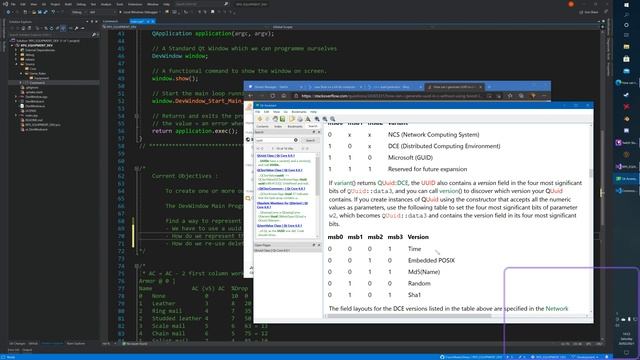Open Build menu in Visual Studio
This screenshot has width=640, height=360.
(x=68, y=4)
